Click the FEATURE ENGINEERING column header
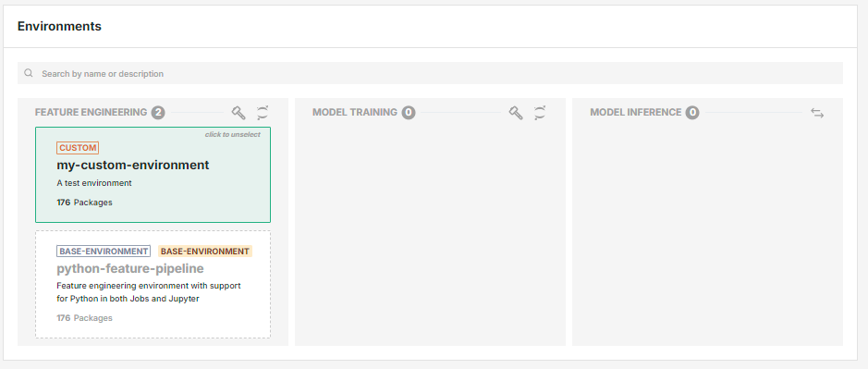The width and height of the screenshot is (868, 369). click(x=91, y=113)
